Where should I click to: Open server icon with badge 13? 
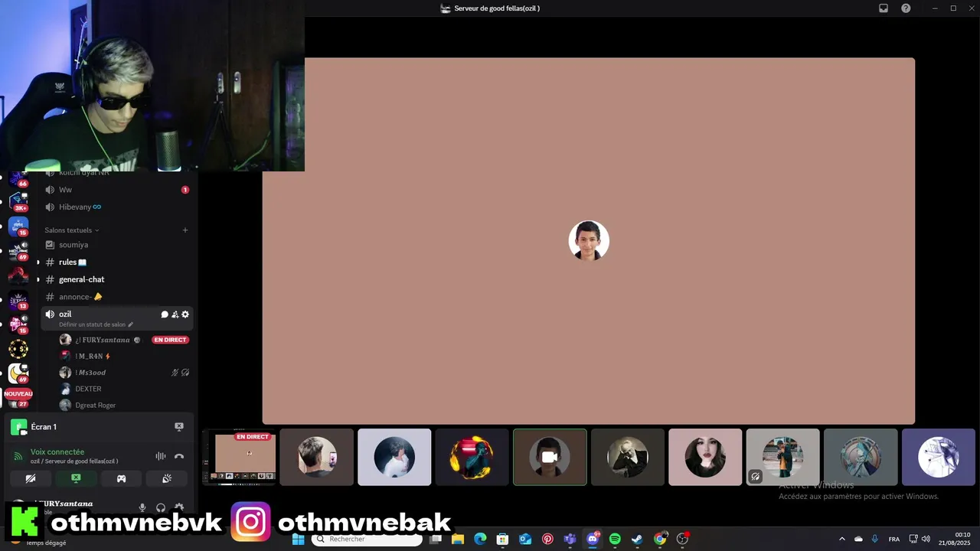(x=18, y=299)
